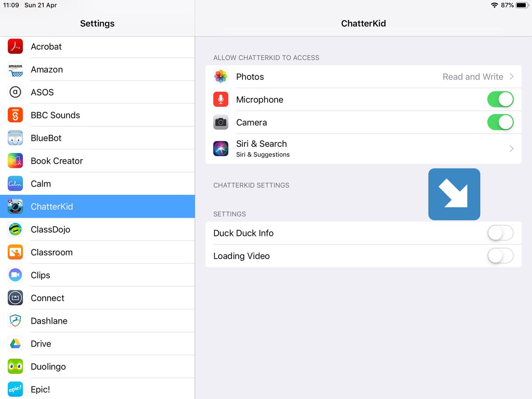532x399 pixels.
Task: Tap the Siri & Suggestions subtitle
Action: 263,154
